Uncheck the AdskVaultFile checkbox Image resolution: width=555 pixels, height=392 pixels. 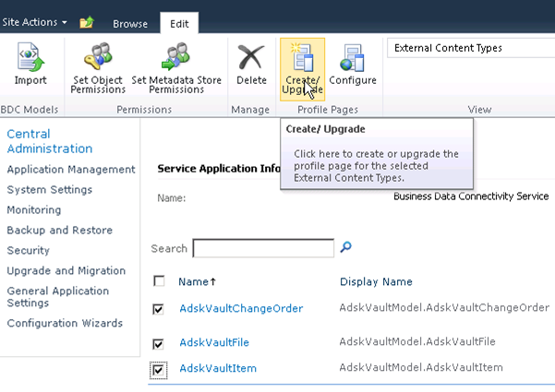pos(159,343)
